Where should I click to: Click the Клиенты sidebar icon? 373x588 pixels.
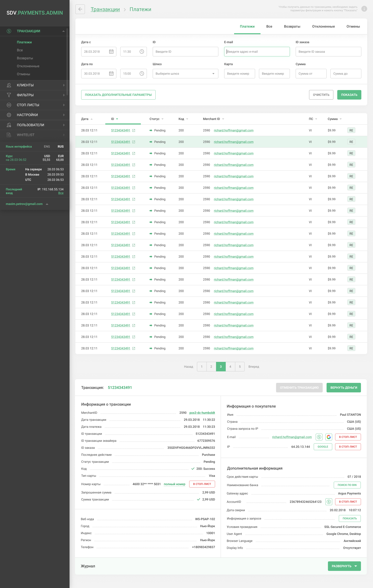[x=9, y=85]
